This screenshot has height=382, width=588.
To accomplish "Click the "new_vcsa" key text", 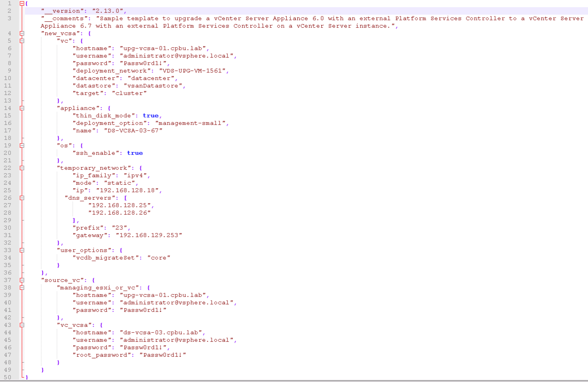I will coord(61,33).
